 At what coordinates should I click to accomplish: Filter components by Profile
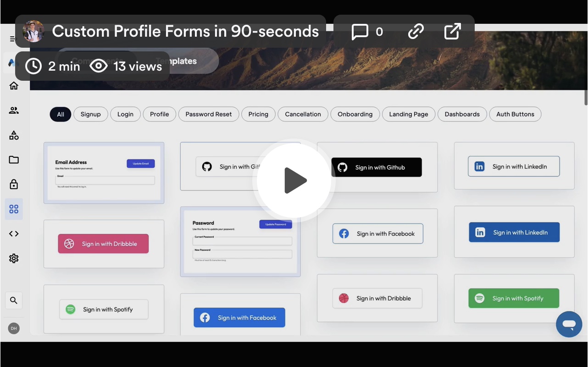click(x=160, y=114)
